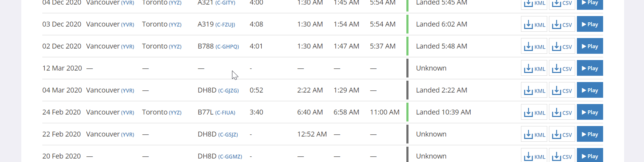Download KML for 20 Feb 2020 flight
This screenshot has height=162, width=644.
coord(534,155)
